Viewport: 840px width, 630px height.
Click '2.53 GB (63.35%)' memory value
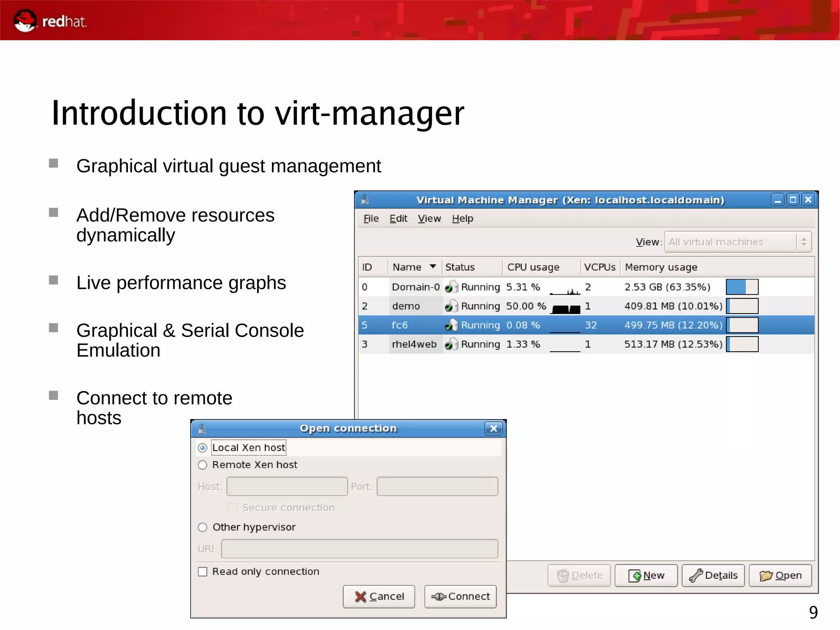click(667, 287)
